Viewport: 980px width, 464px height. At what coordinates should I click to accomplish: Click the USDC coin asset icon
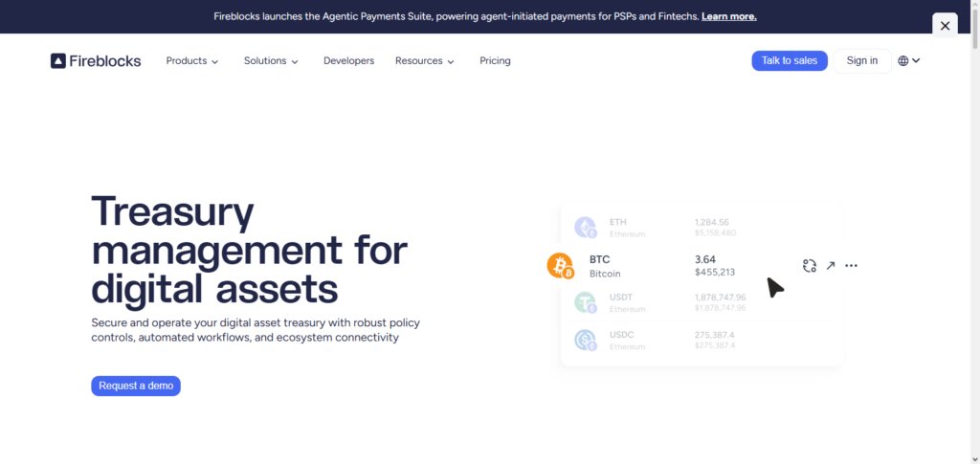[x=586, y=341]
